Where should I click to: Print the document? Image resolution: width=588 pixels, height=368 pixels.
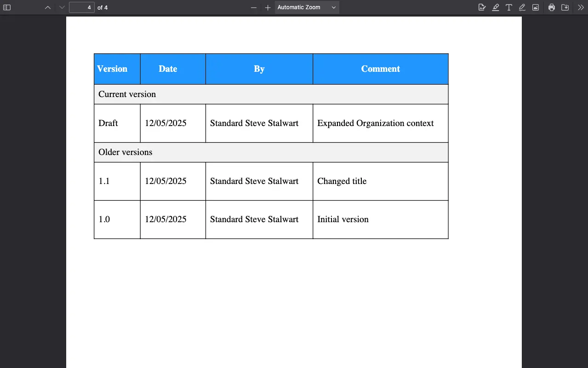point(552,7)
